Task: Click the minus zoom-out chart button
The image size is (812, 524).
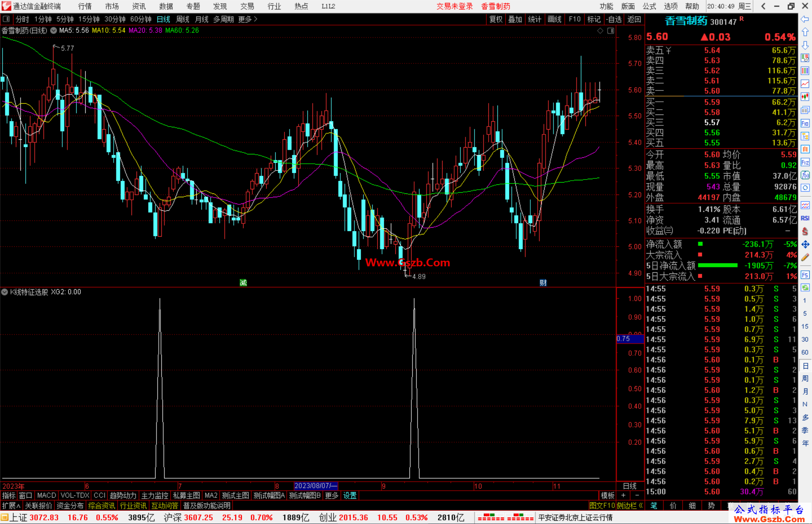Action: 637,496
